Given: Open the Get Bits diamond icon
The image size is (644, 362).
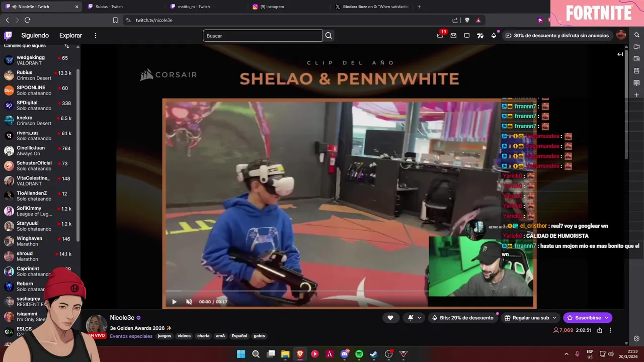Looking at the screenshot, I should 494,36.
